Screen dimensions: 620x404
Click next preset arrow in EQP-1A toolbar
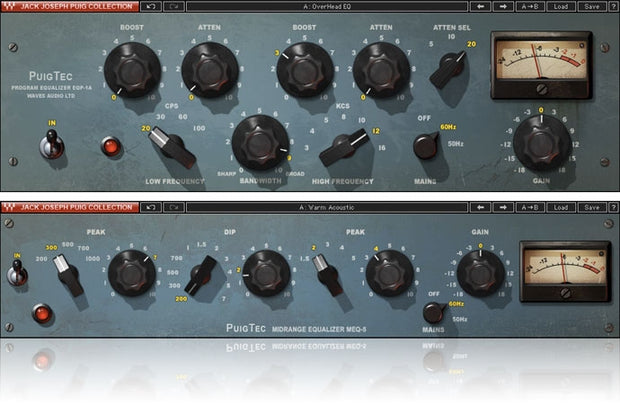pos(503,6)
